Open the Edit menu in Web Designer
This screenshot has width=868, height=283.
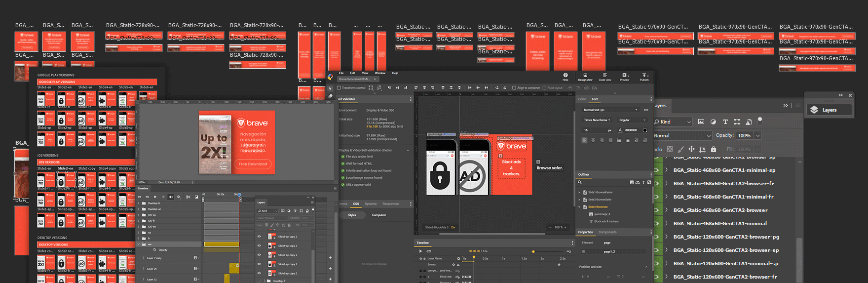pos(353,73)
